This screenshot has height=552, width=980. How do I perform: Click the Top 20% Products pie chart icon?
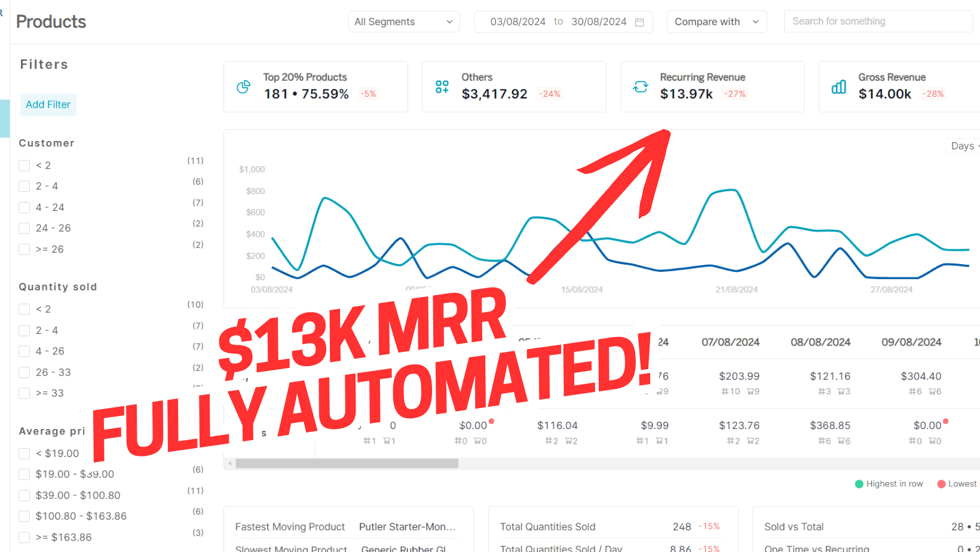pos(243,87)
